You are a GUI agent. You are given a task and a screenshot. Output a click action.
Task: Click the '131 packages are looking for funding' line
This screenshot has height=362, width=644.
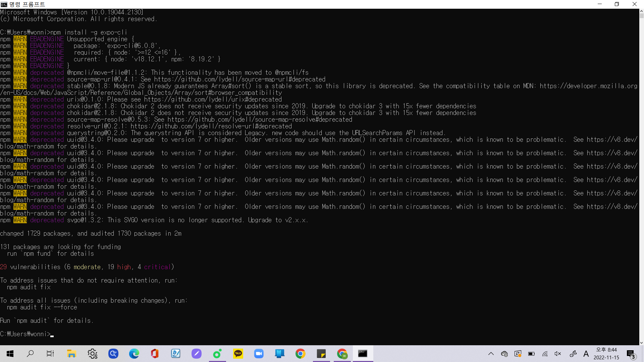[60, 247]
